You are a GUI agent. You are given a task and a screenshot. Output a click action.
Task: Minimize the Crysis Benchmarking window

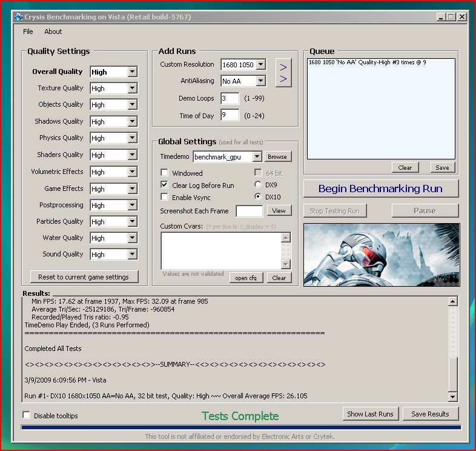(441, 17)
